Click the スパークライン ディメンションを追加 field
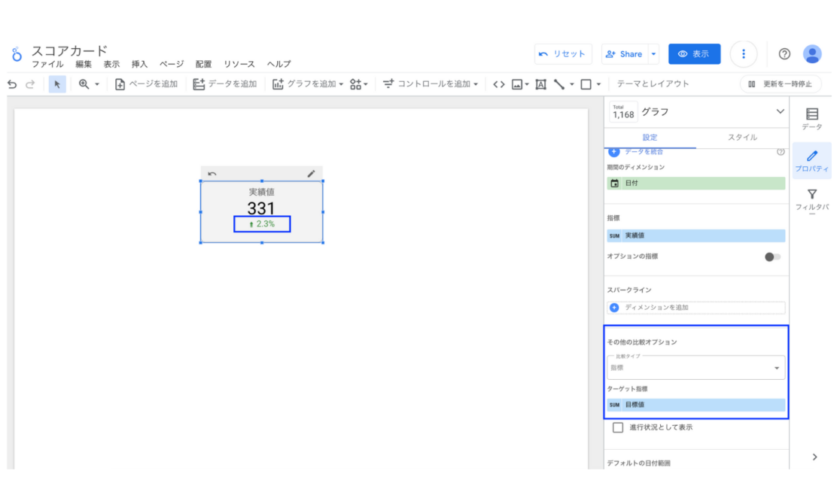The image size is (840, 504). [695, 308]
